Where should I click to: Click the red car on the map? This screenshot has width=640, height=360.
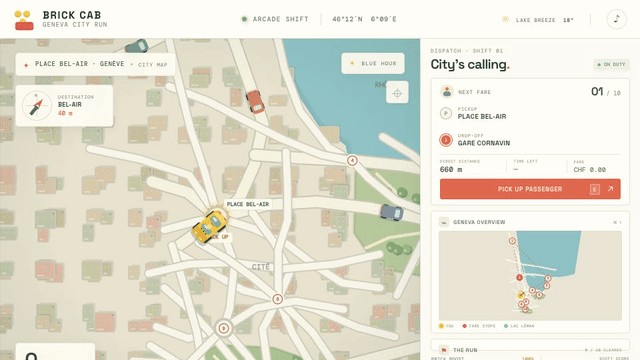pyautogui.click(x=255, y=101)
